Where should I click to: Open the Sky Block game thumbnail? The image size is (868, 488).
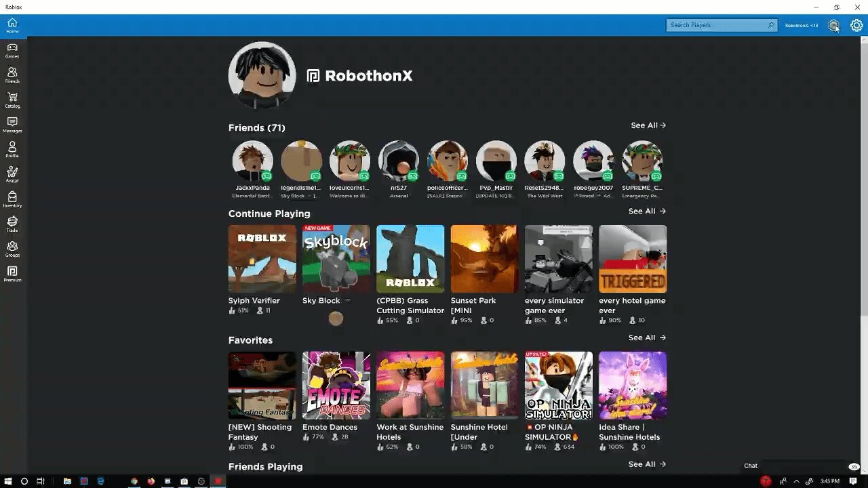[336, 259]
